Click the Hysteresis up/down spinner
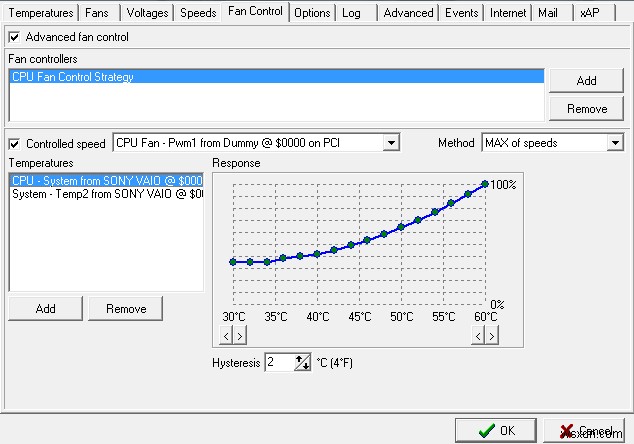 click(302, 362)
